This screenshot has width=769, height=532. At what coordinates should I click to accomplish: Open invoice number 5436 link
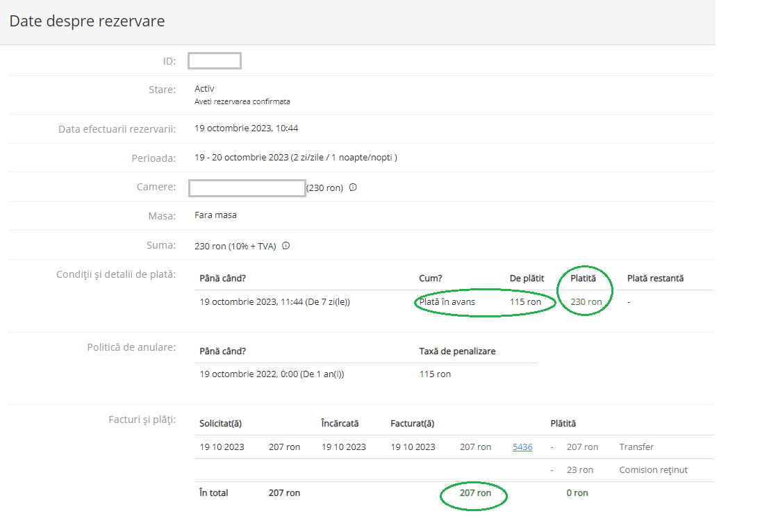[522, 447]
